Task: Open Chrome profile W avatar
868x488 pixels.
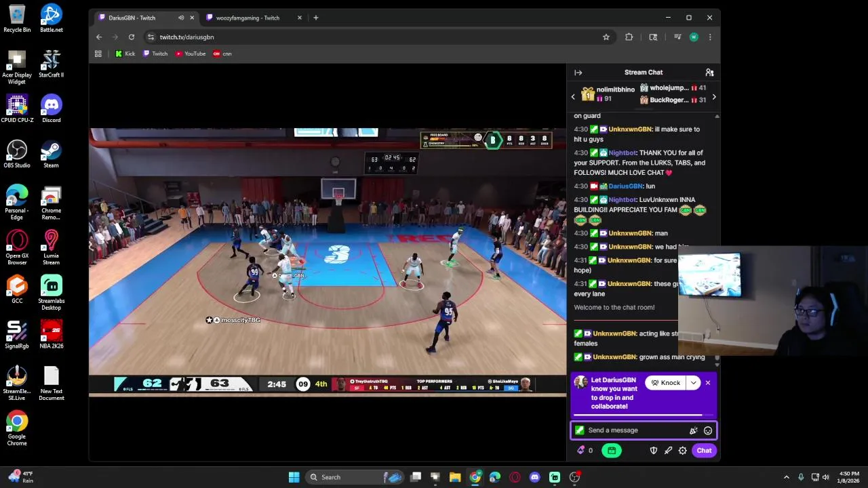Action: click(694, 37)
